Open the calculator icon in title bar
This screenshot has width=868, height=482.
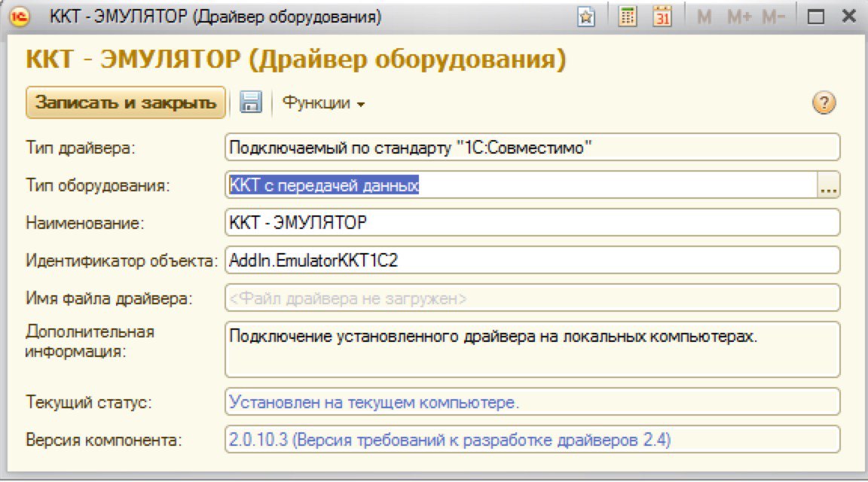pos(627,17)
